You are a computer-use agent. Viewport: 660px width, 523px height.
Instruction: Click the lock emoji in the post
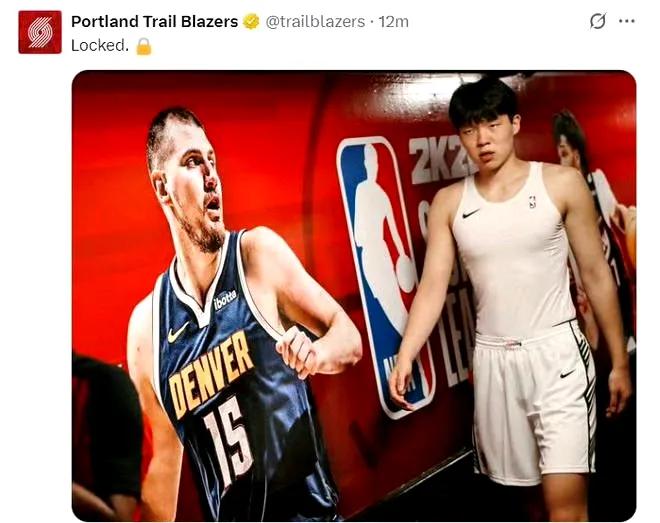144,46
